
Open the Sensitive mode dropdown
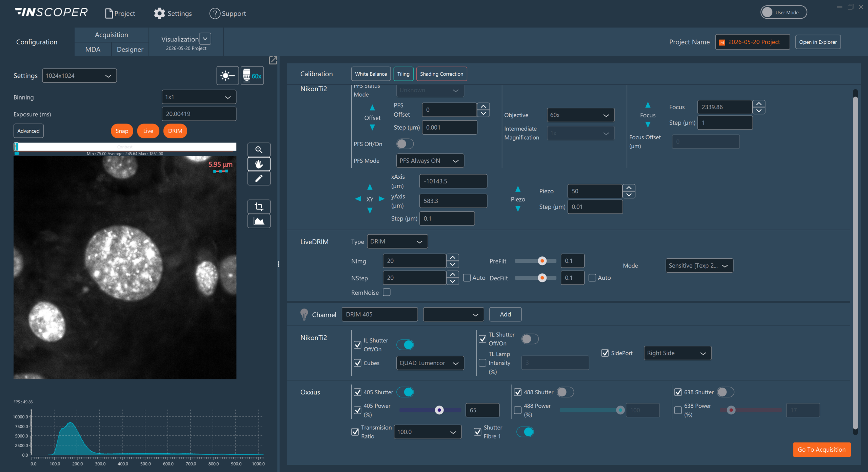click(699, 265)
